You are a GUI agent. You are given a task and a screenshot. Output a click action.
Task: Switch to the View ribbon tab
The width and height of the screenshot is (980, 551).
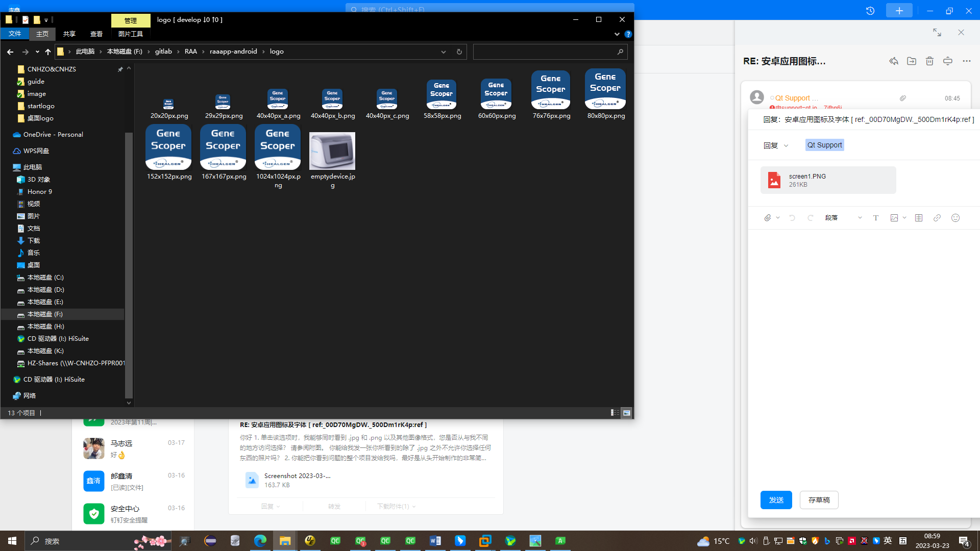tap(96, 34)
